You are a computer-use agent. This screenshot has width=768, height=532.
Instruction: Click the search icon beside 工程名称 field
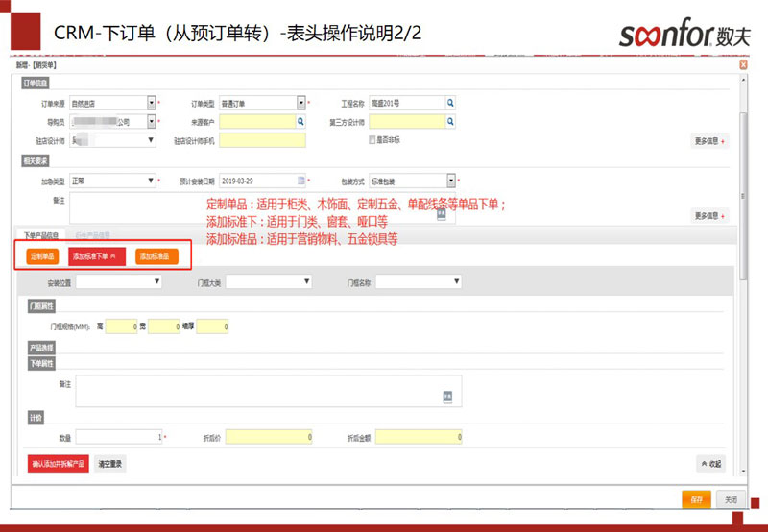(x=450, y=103)
